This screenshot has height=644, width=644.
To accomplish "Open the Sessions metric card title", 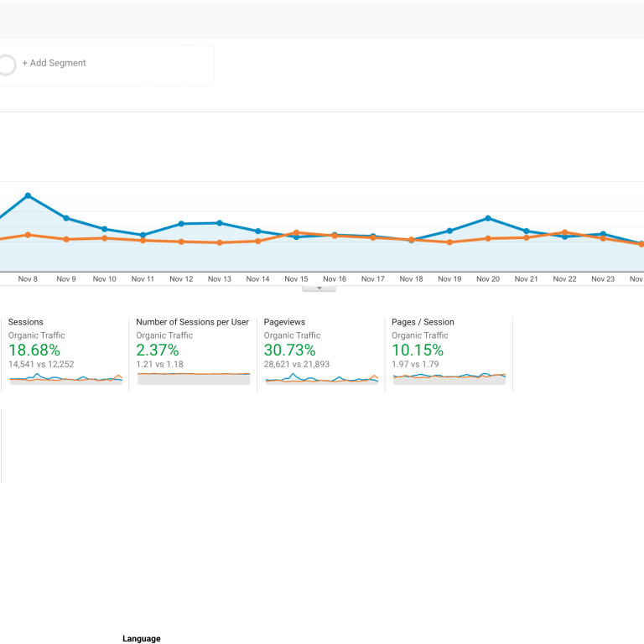I will (25, 322).
